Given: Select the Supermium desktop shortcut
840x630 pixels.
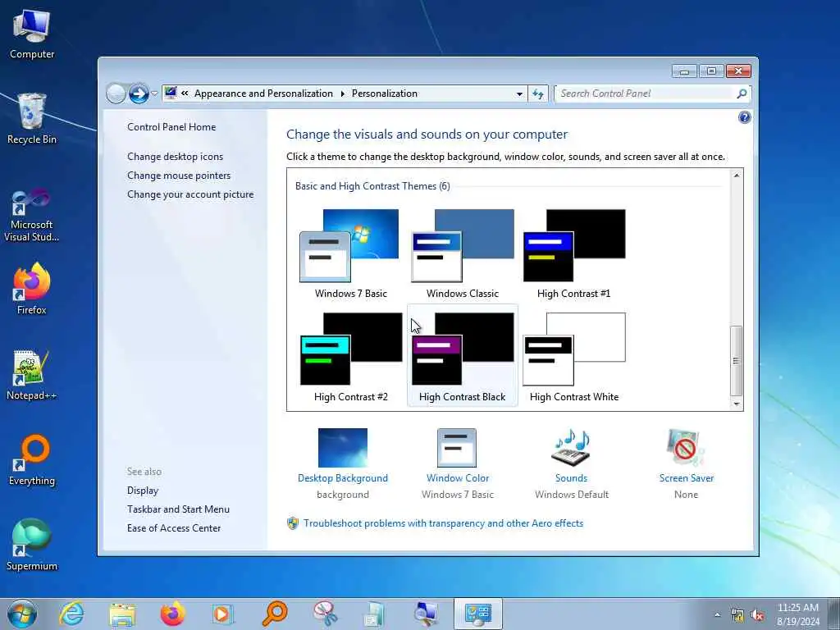Looking at the screenshot, I should pos(32,545).
